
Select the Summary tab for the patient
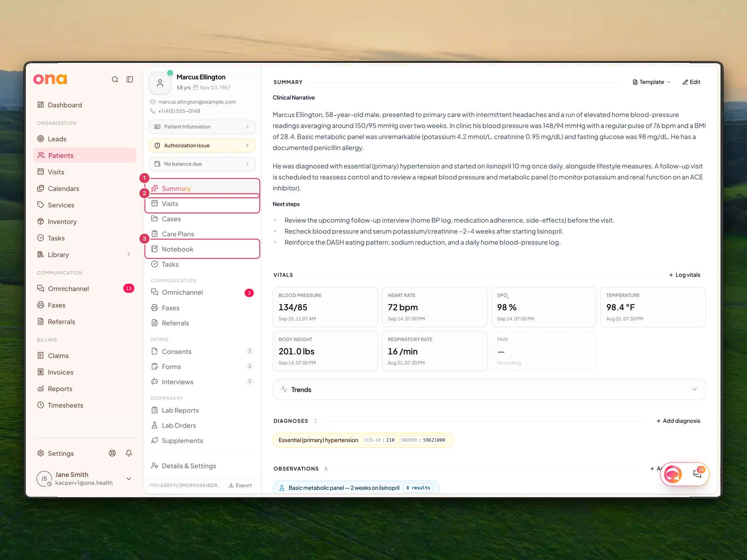click(202, 188)
